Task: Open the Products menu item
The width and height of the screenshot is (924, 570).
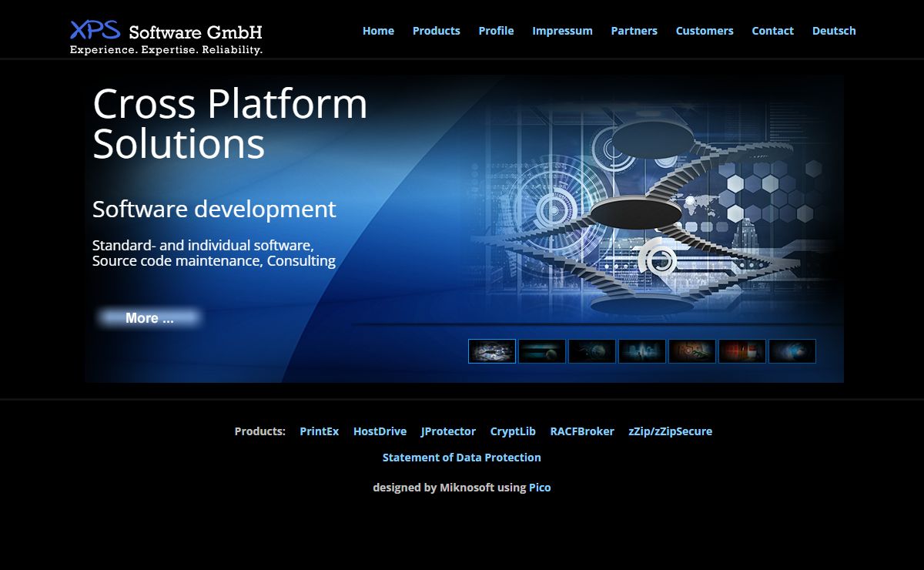Action: click(436, 31)
